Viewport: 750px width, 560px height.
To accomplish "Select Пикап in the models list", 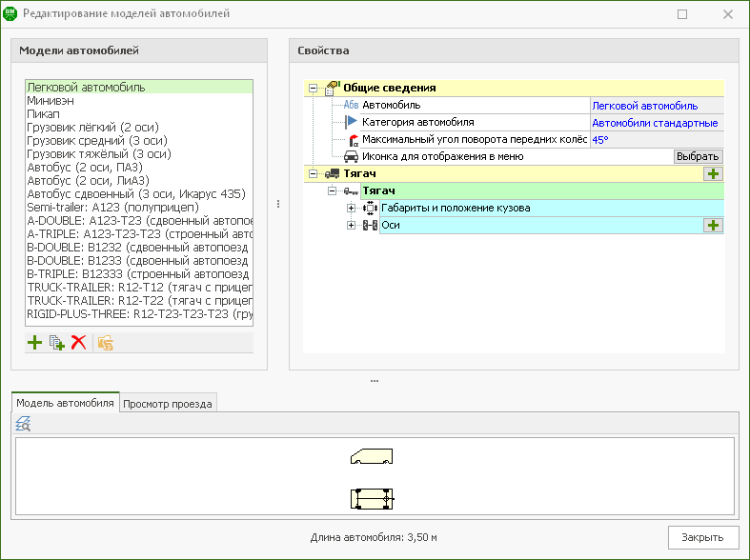I will pos(139,114).
